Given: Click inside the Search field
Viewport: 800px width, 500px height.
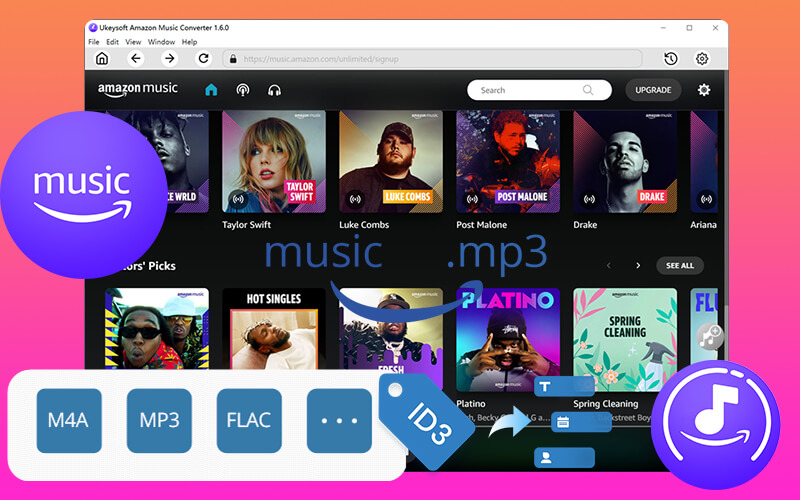Looking at the screenshot, I should pyautogui.click(x=539, y=90).
